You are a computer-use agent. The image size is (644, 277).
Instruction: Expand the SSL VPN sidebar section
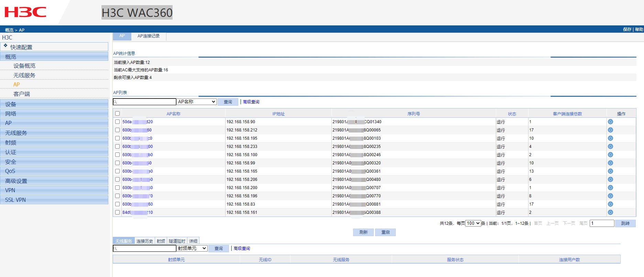[x=54, y=200]
